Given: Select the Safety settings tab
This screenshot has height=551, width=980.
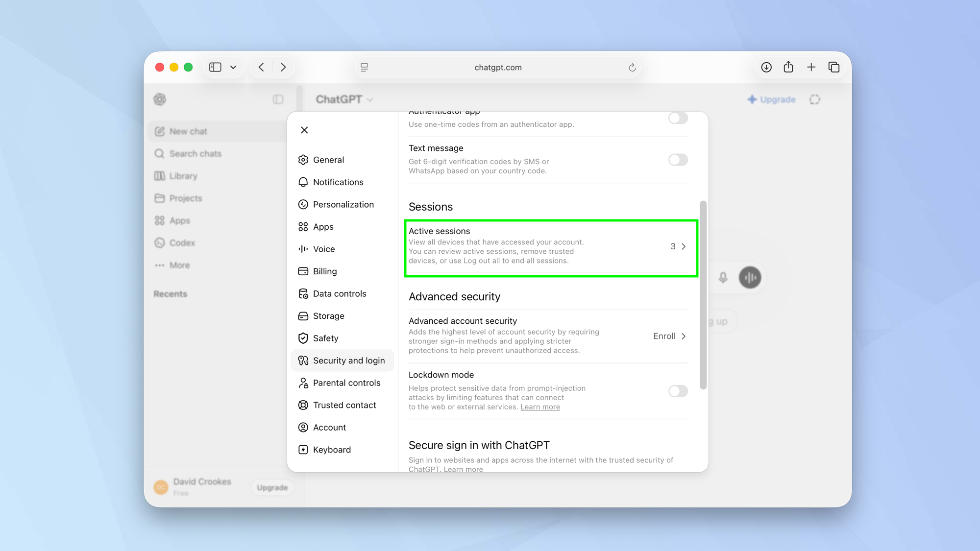Looking at the screenshot, I should click(342, 338).
